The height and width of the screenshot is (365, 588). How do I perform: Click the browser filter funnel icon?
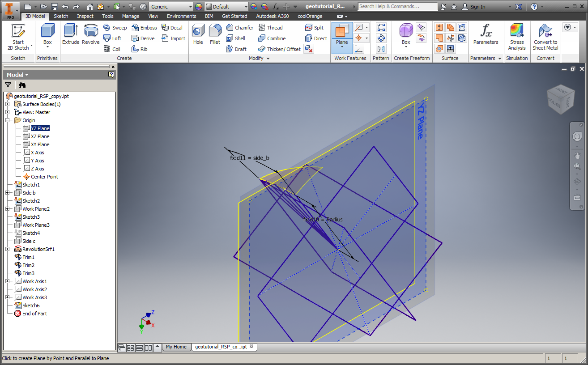pos(8,85)
